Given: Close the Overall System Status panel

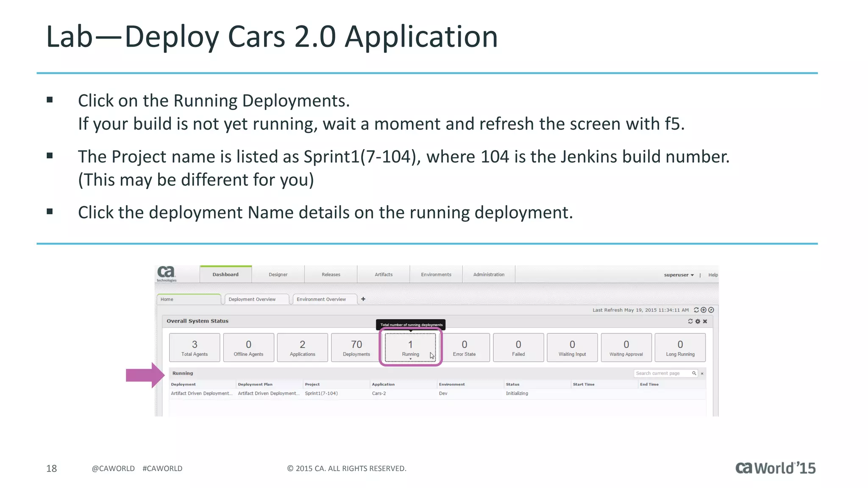Looking at the screenshot, I should click(705, 321).
